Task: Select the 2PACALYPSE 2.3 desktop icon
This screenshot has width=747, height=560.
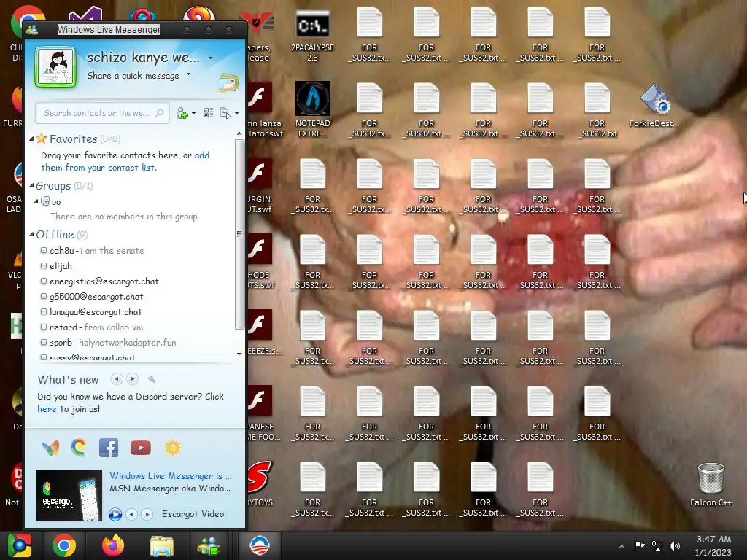Action: [312, 36]
